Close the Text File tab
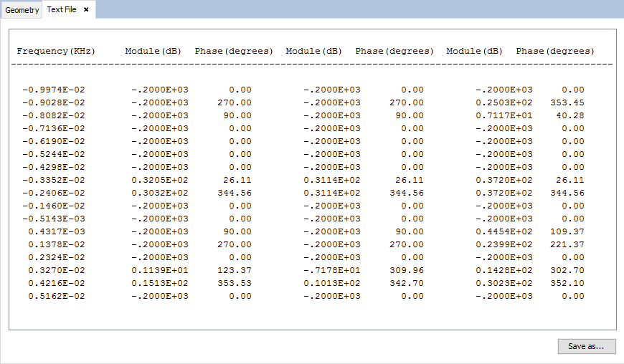Screen dimensions: 624x364 pyautogui.click(x=86, y=10)
